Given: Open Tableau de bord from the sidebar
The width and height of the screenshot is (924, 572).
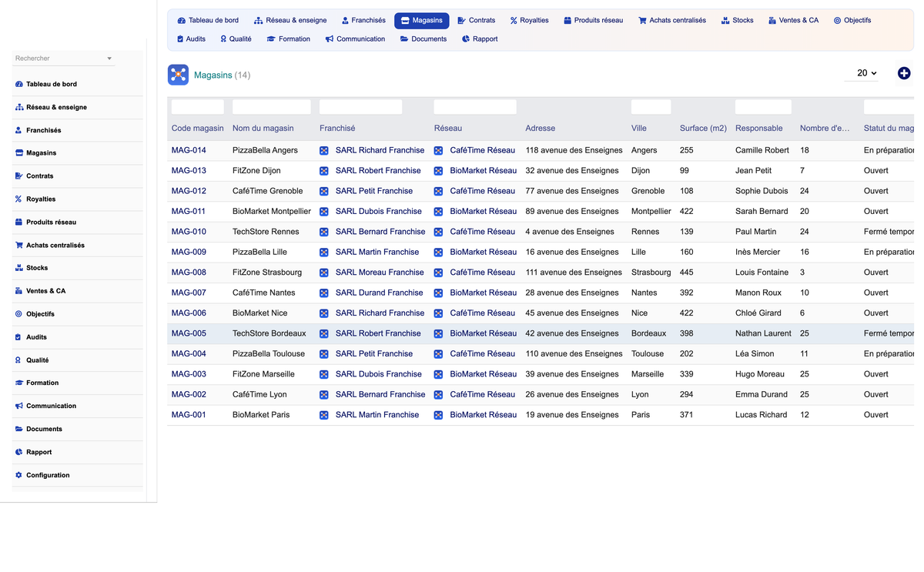Looking at the screenshot, I should [x=52, y=84].
